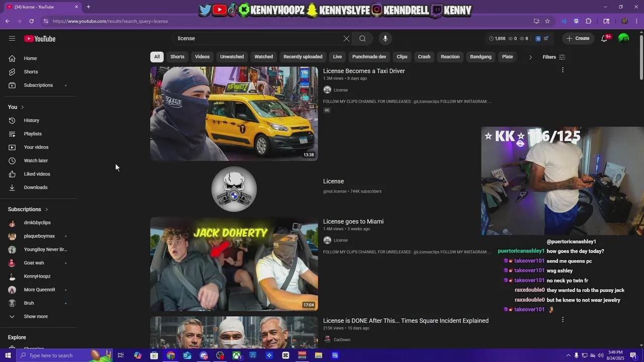
Task: Open License Becomes a Taxi Driver title
Action: click(364, 71)
